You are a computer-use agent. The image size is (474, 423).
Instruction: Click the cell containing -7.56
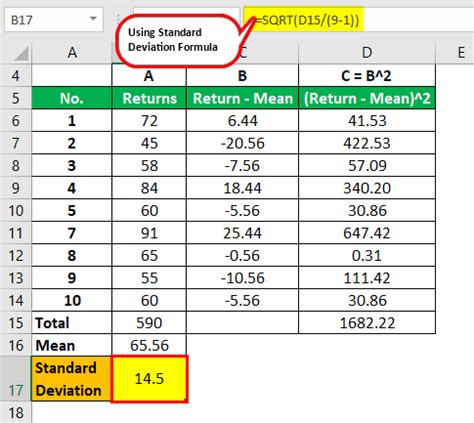click(x=243, y=166)
